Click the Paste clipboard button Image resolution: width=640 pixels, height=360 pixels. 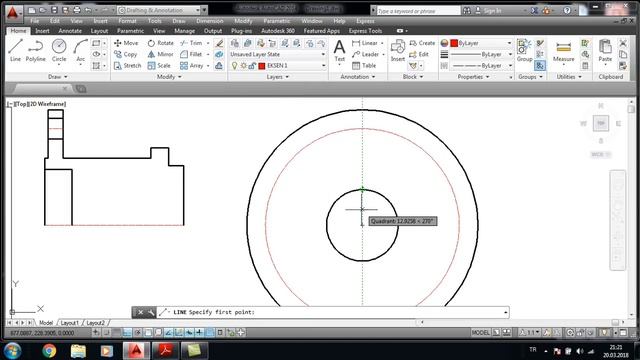point(605,51)
